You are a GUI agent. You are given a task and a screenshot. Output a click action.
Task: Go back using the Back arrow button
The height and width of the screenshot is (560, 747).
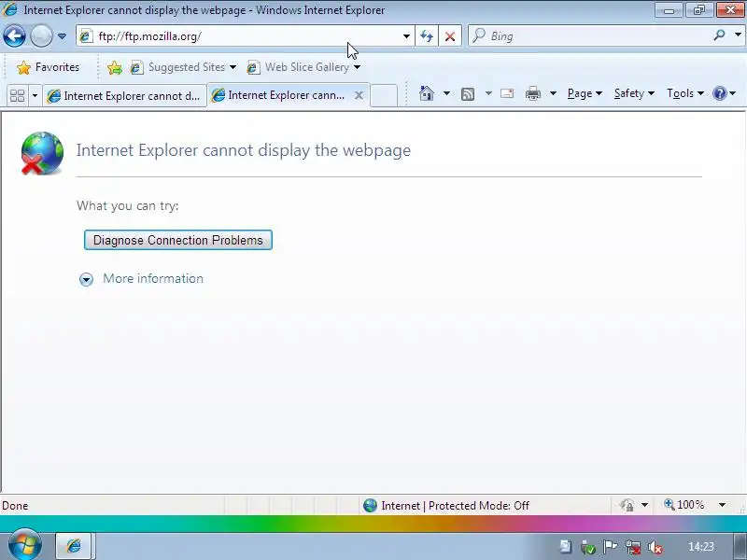14,35
